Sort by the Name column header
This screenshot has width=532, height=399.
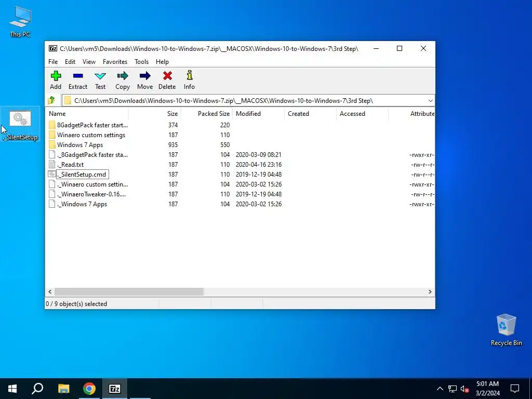87,114
